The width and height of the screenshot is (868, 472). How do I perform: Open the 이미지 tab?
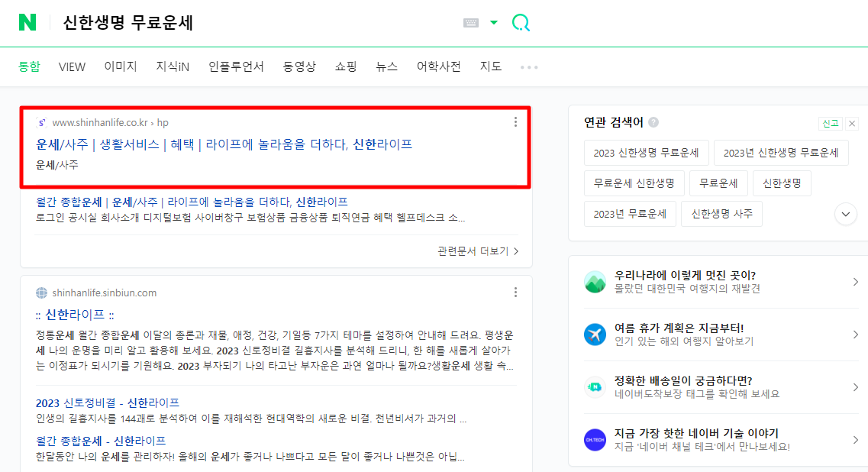(121, 66)
